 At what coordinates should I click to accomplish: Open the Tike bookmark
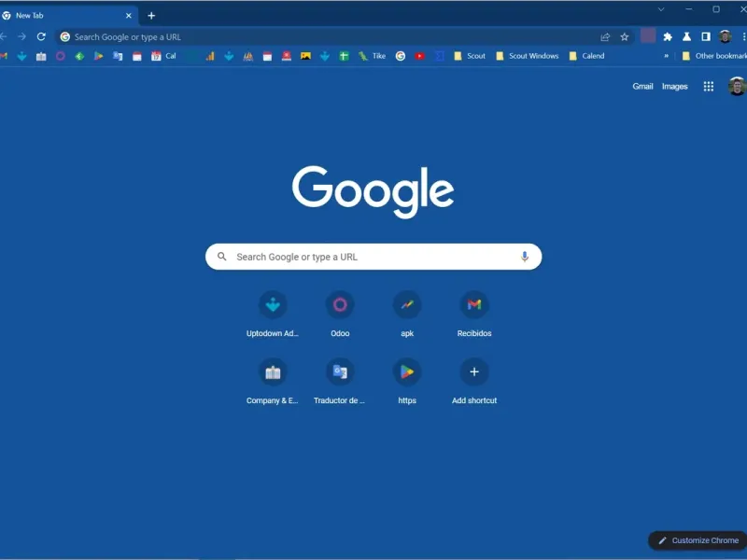point(372,56)
